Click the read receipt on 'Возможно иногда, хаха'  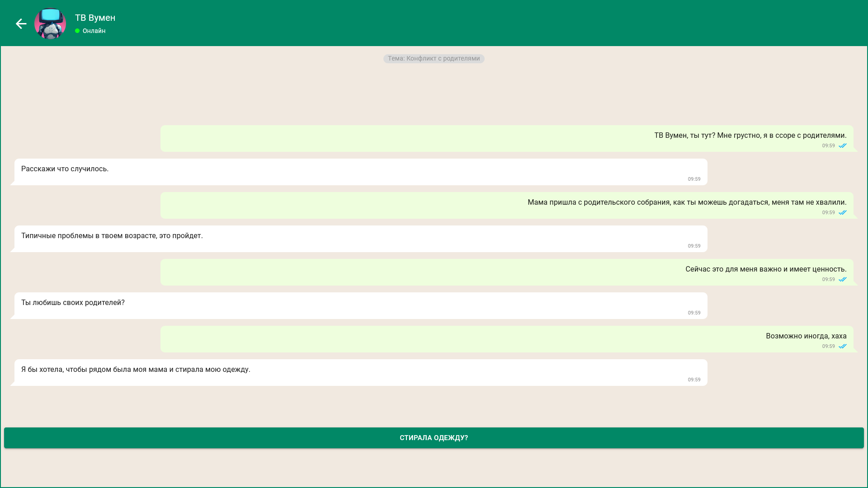coord(843,346)
